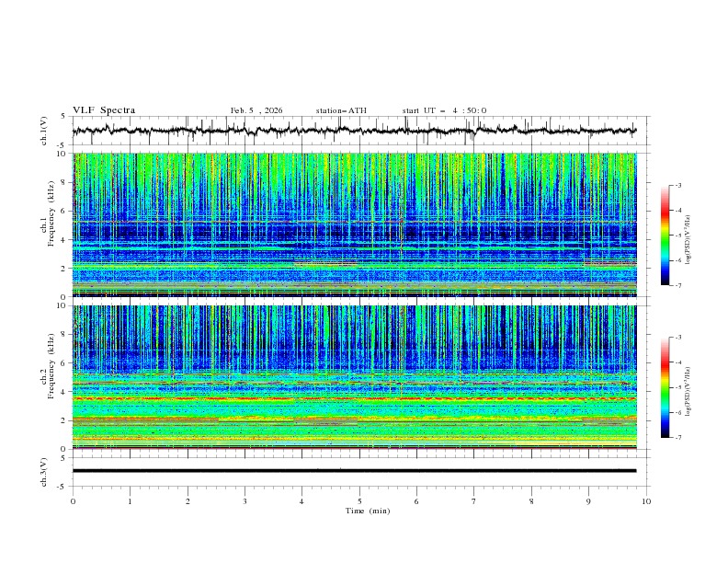Click time axis tick label '0'
This screenshot has height=563, width=728.
point(73,501)
